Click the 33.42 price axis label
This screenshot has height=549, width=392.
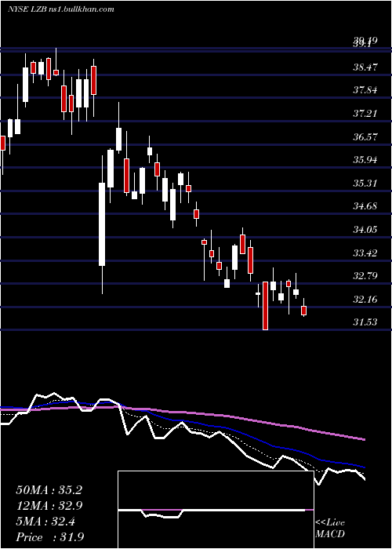[365, 253]
